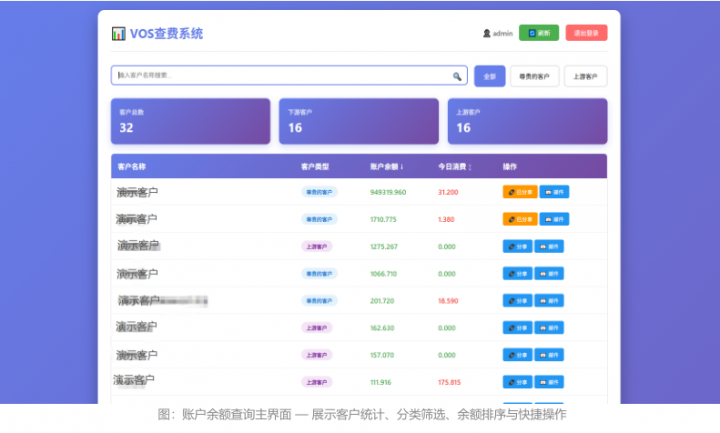The width and height of the screenshot is (720, 433).
Task: Click 分享 share button in 1066.710 row
Action: click(x=518, y=274)
